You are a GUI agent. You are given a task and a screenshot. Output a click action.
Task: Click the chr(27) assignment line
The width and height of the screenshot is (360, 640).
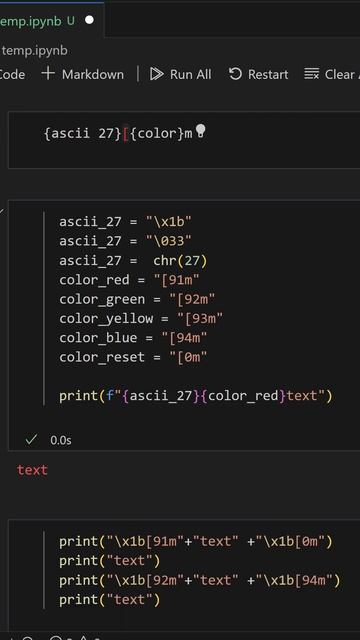pyautogui.click(x=133, y=260)
